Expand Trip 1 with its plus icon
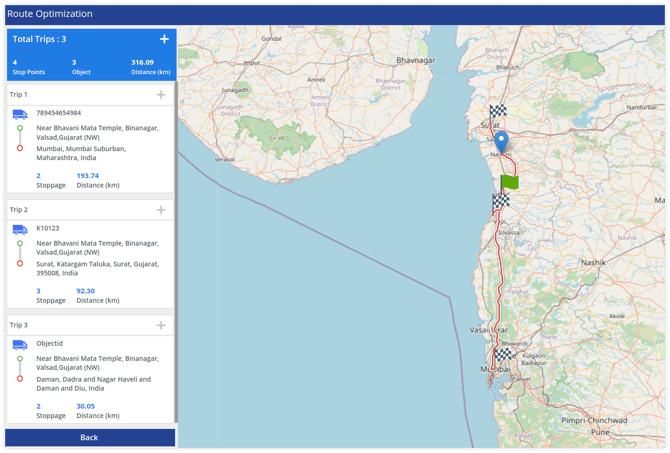The width and height of the screenshot is (670, 453). (161, 95)
